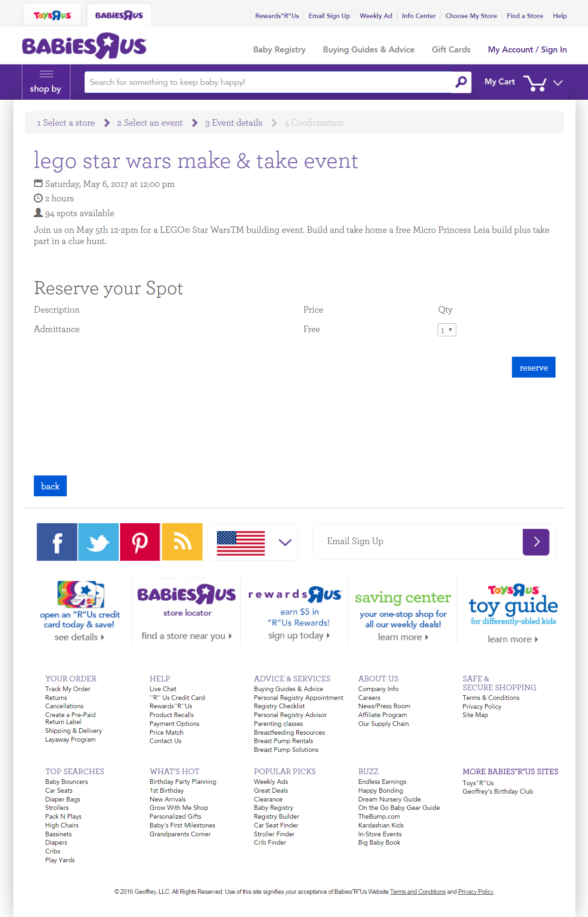Open Company Info link
The width and height of the screenshot is (588, 917).
click(378, 689)
